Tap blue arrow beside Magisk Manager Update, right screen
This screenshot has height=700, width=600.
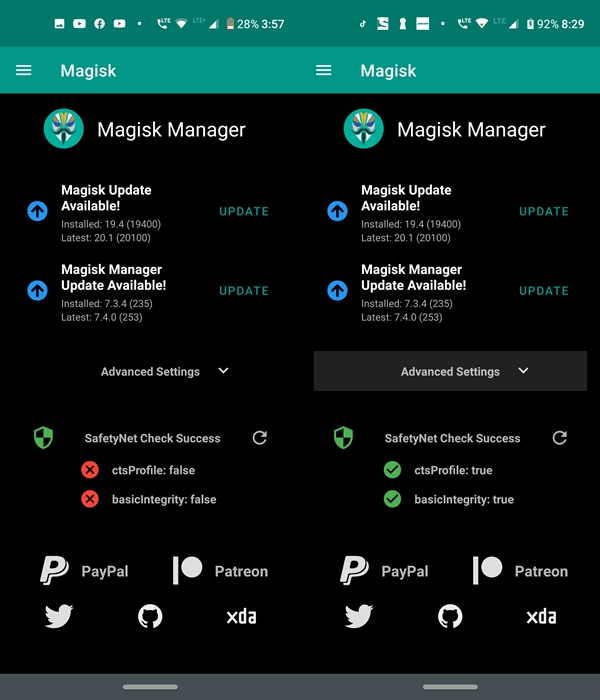pos(338,291)
